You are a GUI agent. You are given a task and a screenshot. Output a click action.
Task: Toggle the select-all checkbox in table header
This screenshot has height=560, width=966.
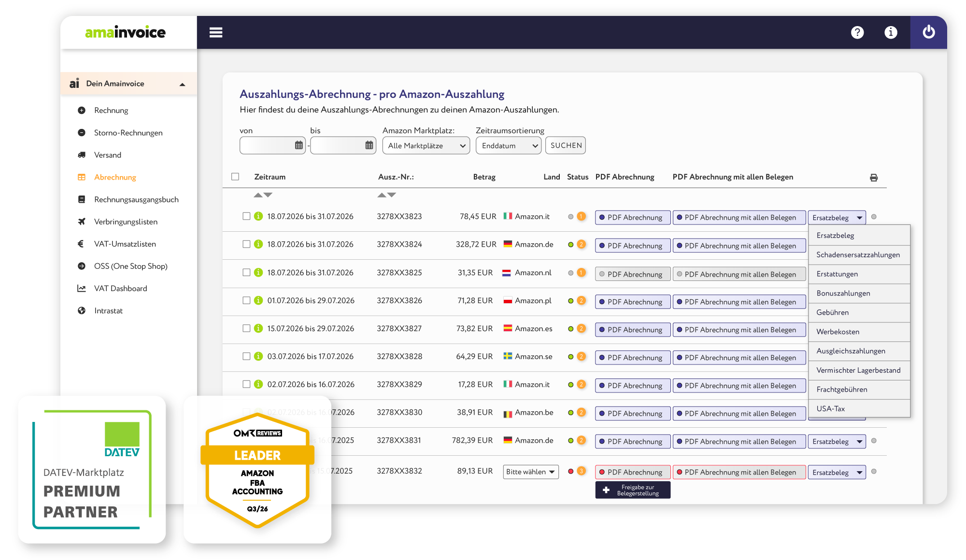(x=235, y=177)
